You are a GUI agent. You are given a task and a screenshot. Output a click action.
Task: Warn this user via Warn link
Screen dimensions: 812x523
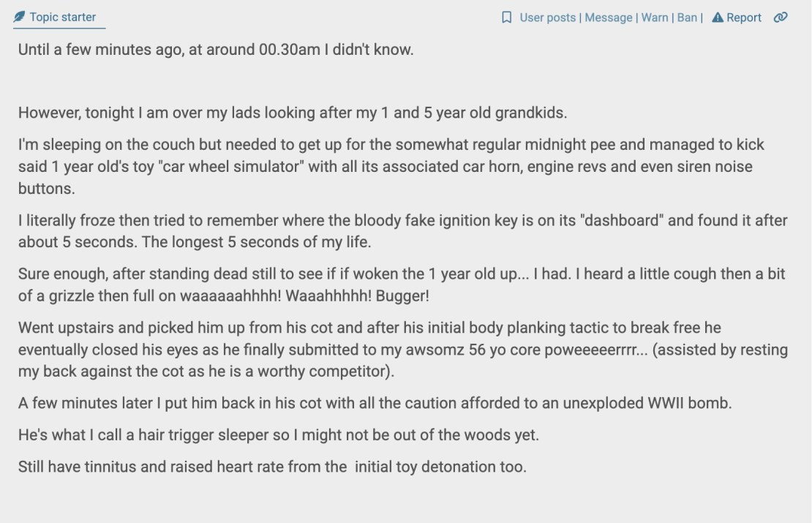(655, 18)
